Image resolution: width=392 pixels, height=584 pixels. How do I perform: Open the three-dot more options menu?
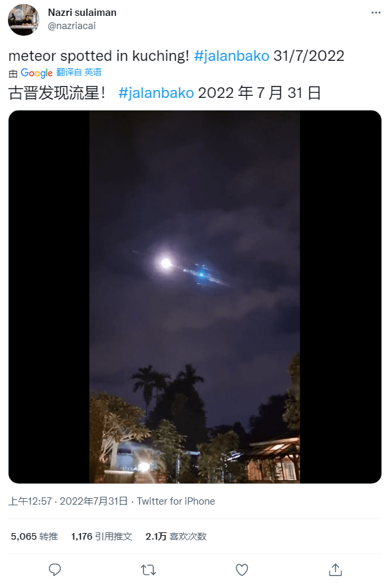376,13
